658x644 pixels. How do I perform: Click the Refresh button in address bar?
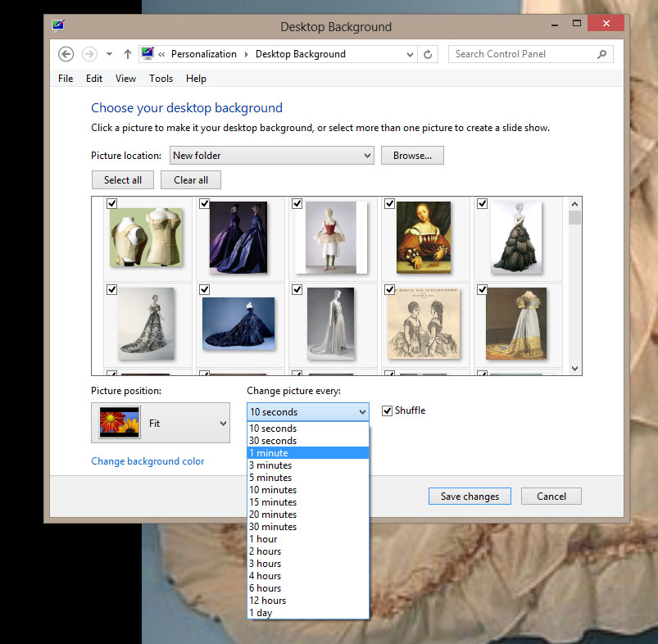pos(428,54)
